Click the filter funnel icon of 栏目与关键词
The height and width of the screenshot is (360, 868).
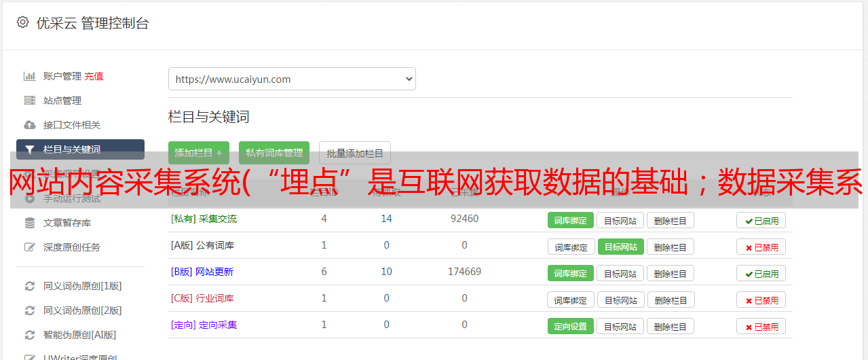click(x=29, y=149)
